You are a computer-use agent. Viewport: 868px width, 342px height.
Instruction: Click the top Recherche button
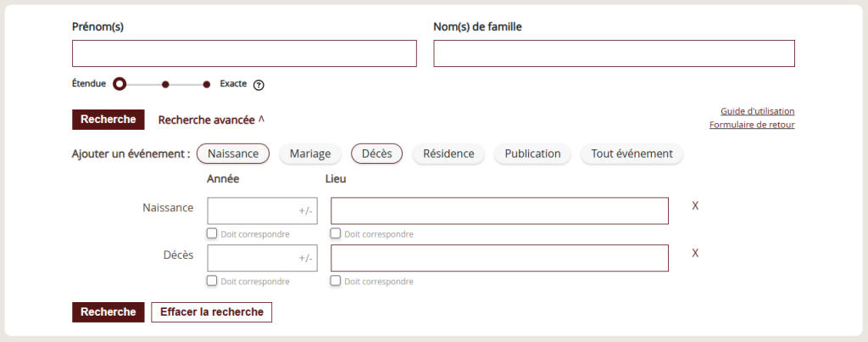click(108, 120)
